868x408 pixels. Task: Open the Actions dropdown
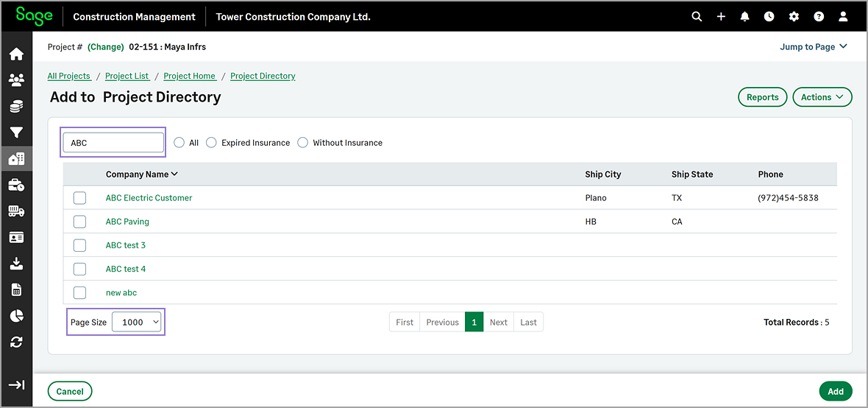822,97
